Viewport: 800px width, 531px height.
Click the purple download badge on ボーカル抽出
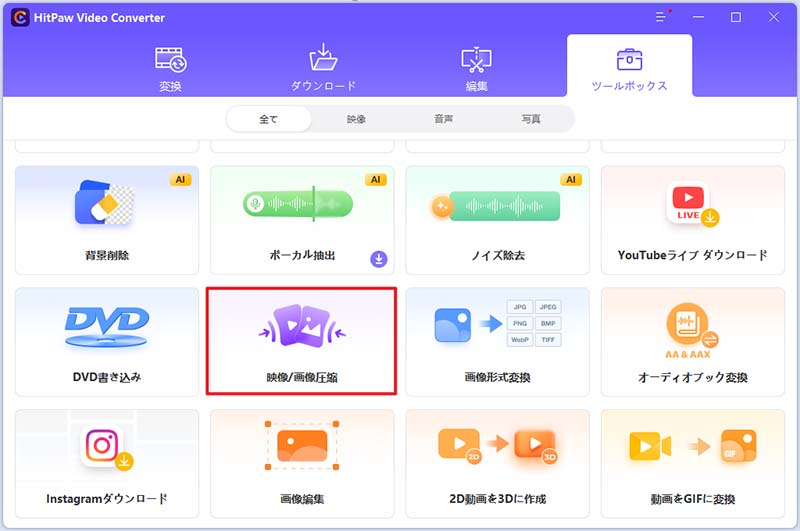[379, 259]
